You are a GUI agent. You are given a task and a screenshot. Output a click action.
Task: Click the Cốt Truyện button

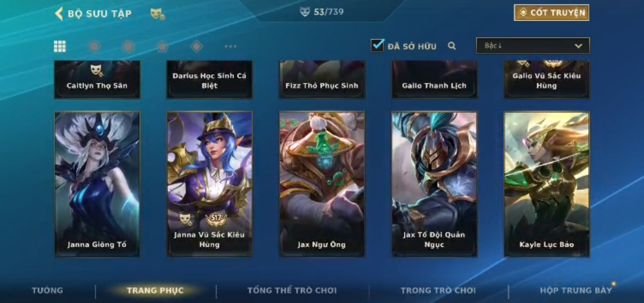click(552, 13)
